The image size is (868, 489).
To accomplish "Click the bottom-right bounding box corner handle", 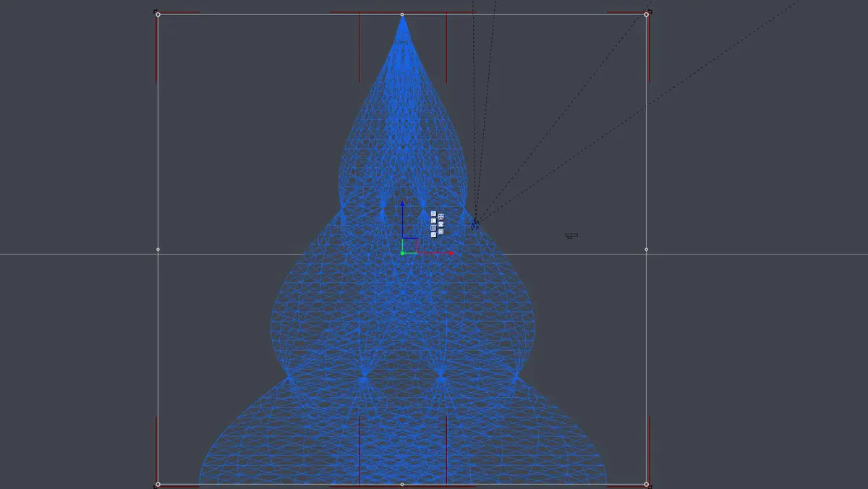I will pos(646,485).
